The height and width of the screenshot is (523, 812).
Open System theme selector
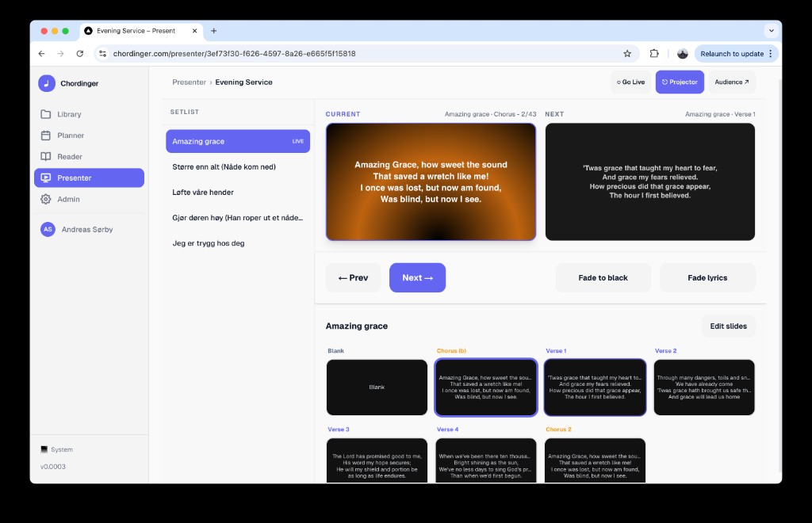(56, 449)
